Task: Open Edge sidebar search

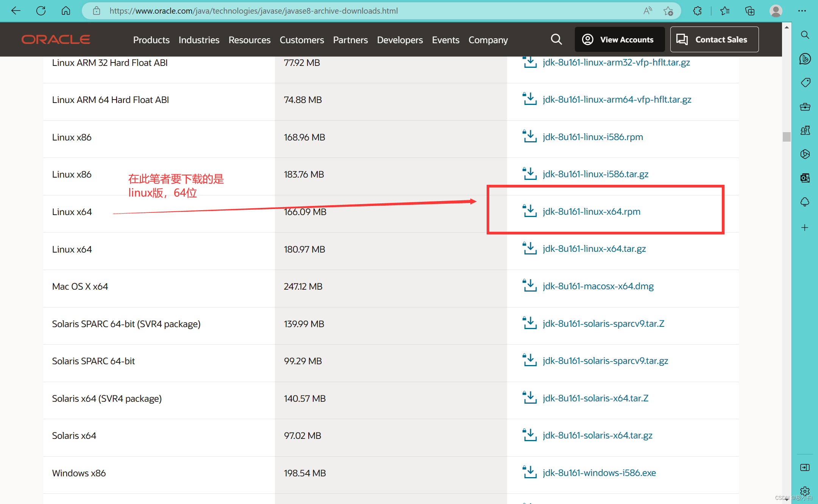Action: (805, 35)
